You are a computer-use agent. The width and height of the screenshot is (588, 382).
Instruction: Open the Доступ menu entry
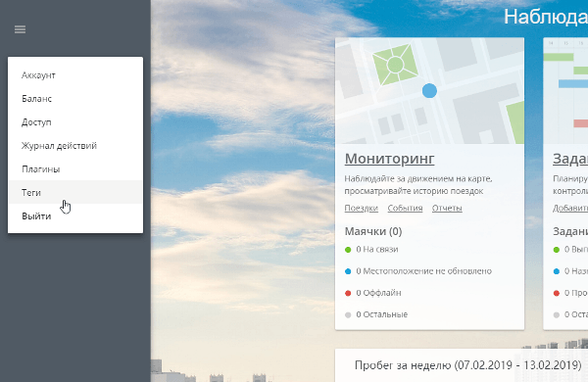(x=75, y=122)
